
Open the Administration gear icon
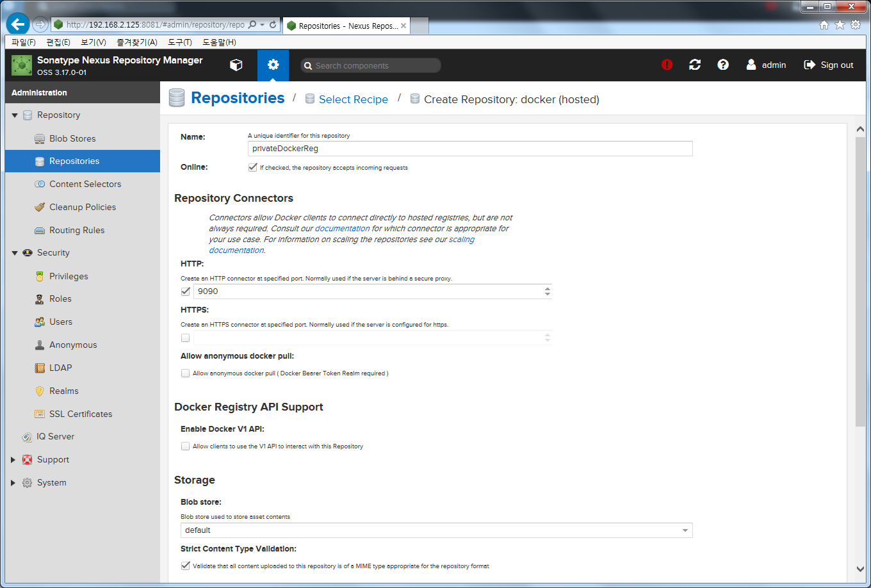[273, 65]
